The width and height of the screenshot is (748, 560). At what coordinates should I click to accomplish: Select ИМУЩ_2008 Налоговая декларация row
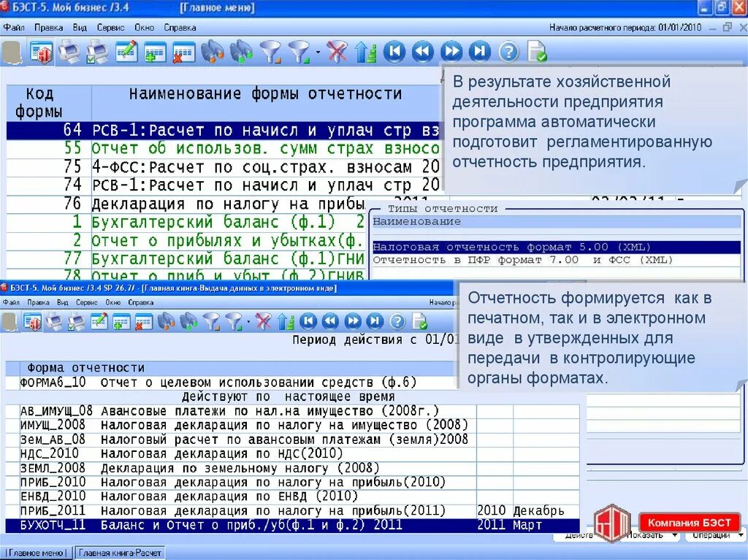click(x=292, y=425)
